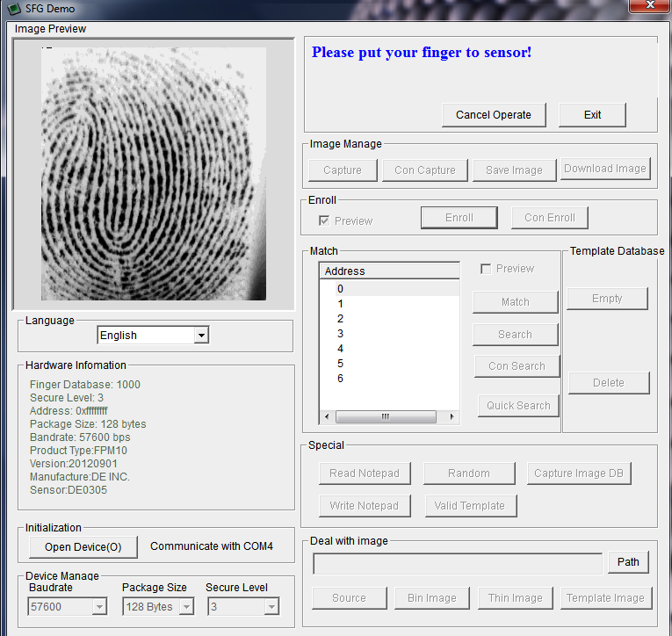Viewport: 672px width, 636px height.
Task: Select address 3 in the list
Action: click(389, 334)
